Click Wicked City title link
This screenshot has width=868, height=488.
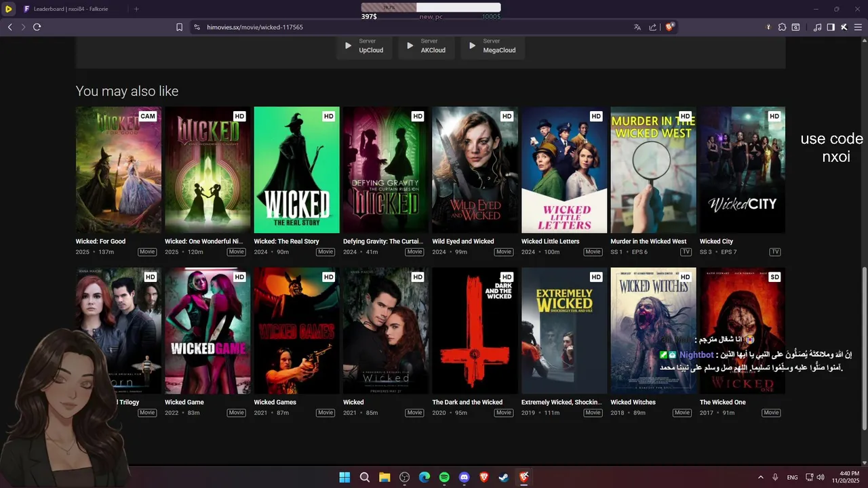pos(716,241)
